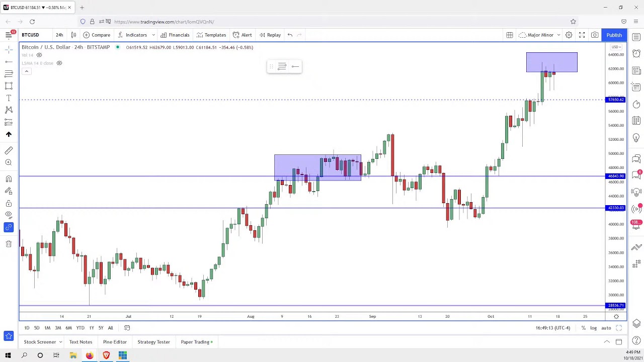
Task: Toggle stay in drawing mode pencil
Action: click(x=9, y=191)
